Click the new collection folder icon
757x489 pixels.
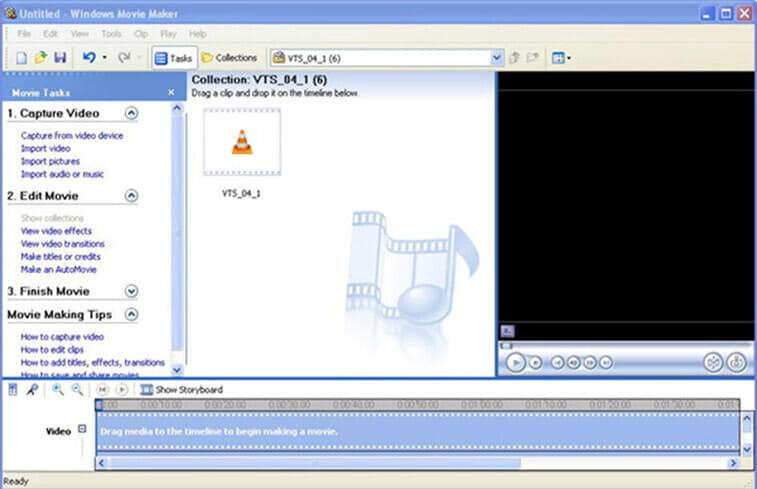pos(533,58)
